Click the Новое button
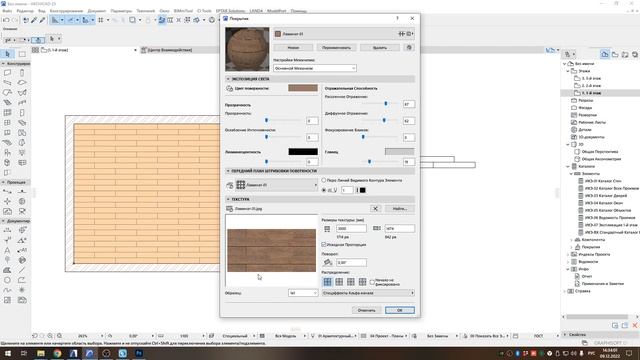Image resolution: width=640 pixels, height=360 pixels. 293,48
